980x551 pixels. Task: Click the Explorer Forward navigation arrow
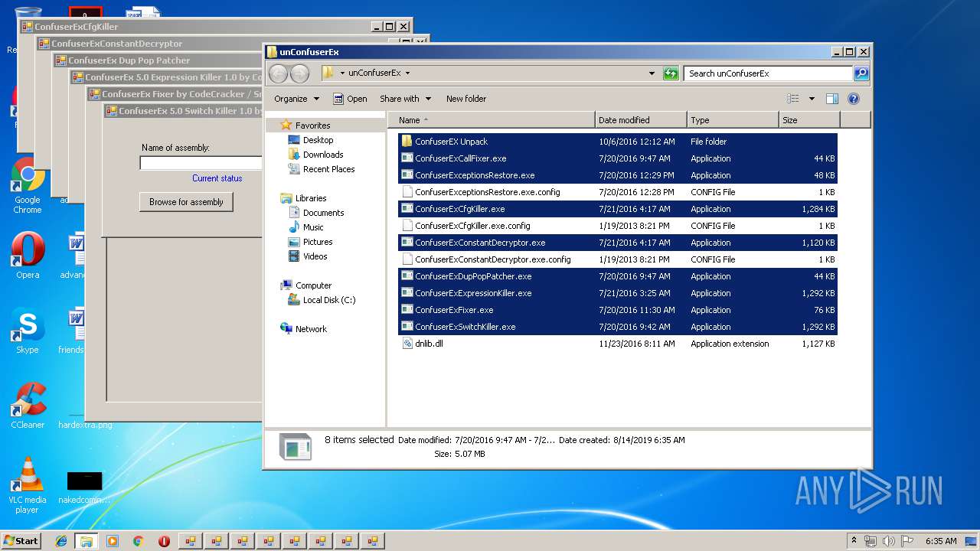coord(299,73)
